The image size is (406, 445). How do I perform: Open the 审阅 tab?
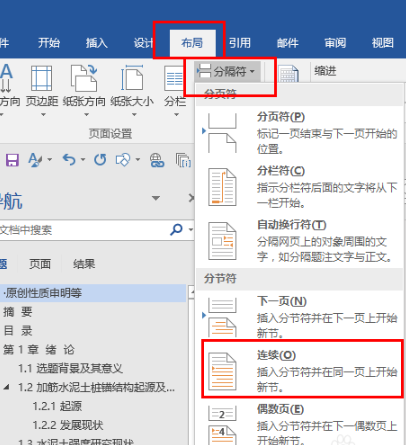tap(335, 43)
